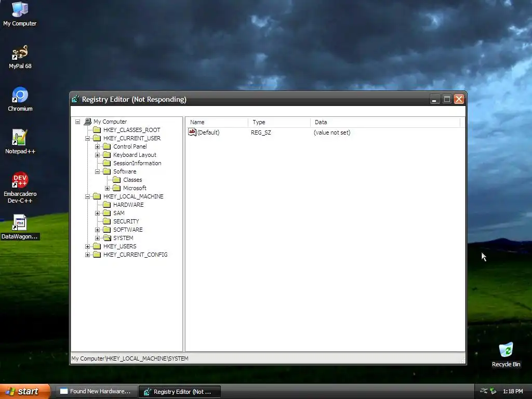The width and height of the screenshot is (532, 399).
Task: Expand the uppercase SOFTWARE key
Action: [x=97, y=230]
